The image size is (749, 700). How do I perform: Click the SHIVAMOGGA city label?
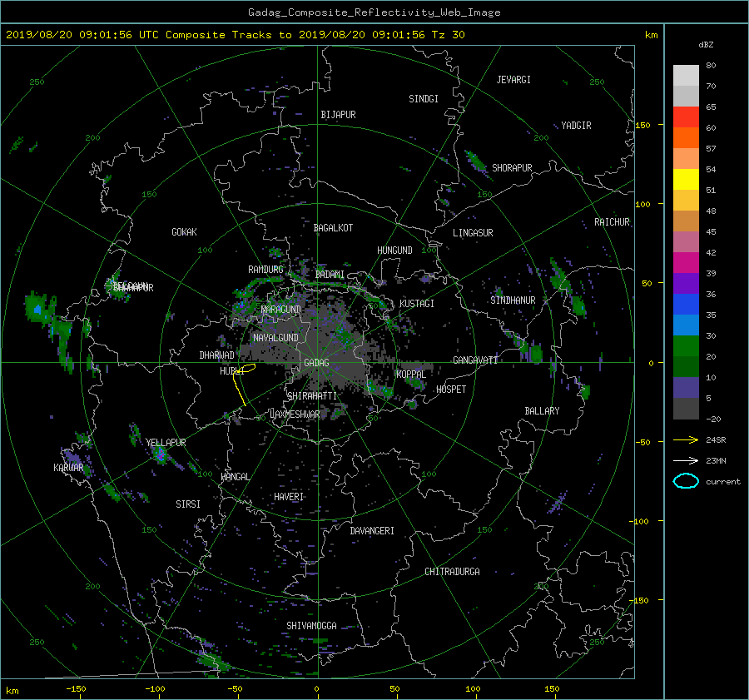click(x=311, y=625)
